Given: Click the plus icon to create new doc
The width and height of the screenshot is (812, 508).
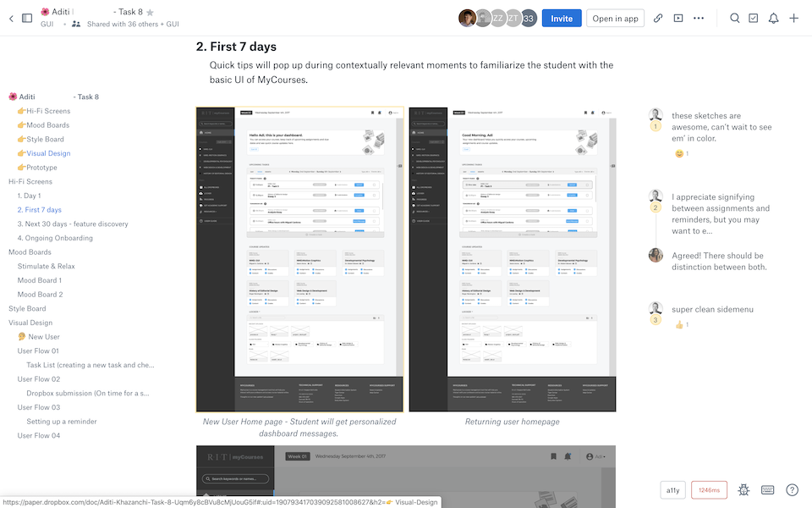Looking at the screenshot, I should (x=793, y=19).
